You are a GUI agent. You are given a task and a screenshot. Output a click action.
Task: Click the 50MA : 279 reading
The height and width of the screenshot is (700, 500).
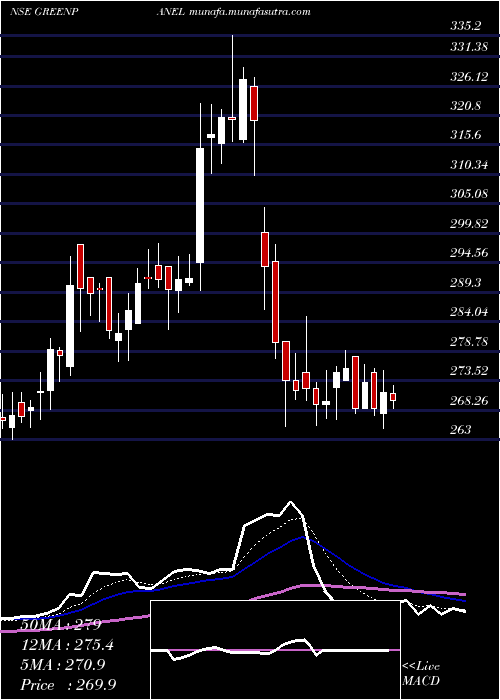coord(62,625)
